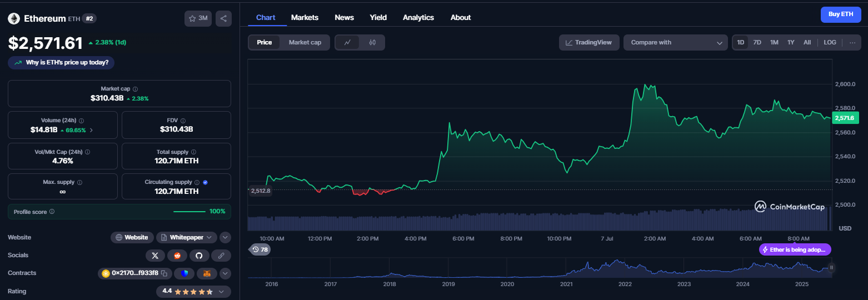Click the share icon next to watchlist
The image size is (868, 300).
click(x=223, y=18)
